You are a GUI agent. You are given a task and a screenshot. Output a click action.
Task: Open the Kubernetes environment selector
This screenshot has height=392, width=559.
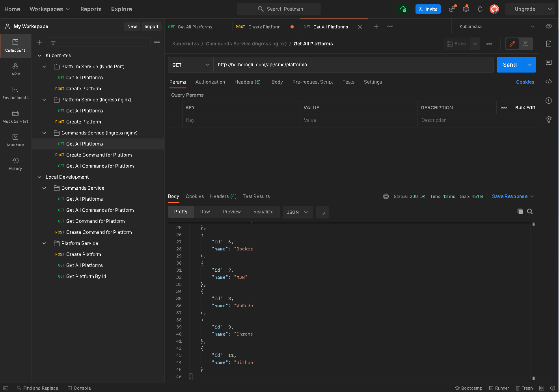(497, 26)
